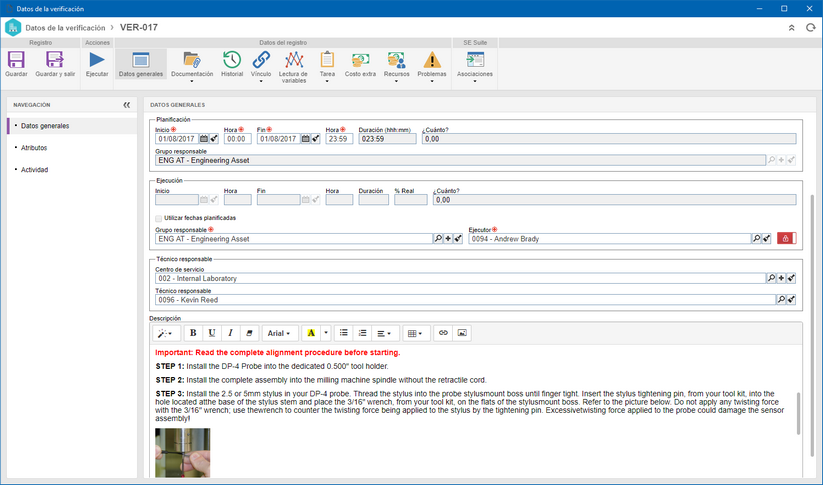Open calendar for planning Inicio date
The height and width of the screenshot is (485, 823).
pos(204,139)
